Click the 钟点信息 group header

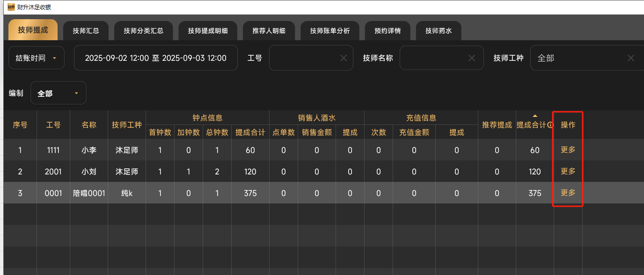[x=207, y=118]
